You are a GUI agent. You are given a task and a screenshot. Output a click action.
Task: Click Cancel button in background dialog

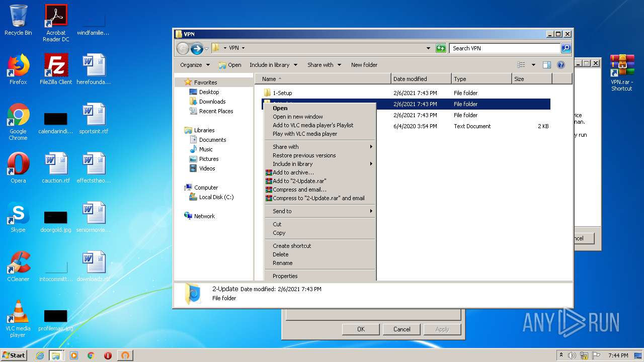[x=401, y=329]
